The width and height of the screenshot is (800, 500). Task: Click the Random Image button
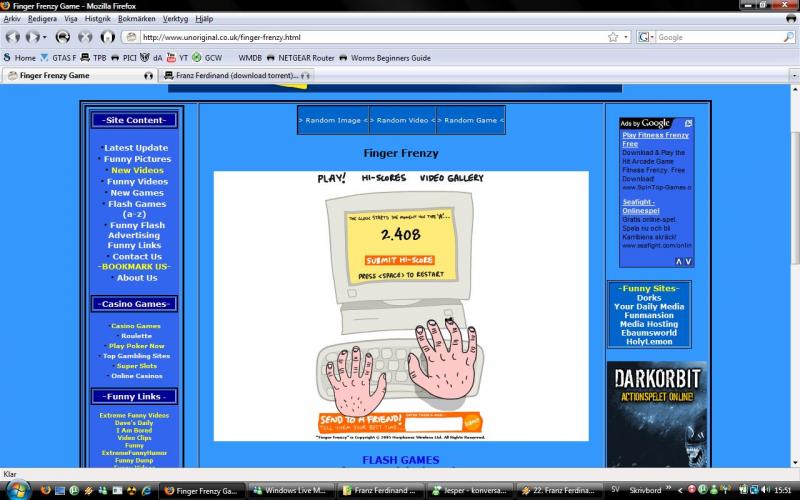(333, 120)
